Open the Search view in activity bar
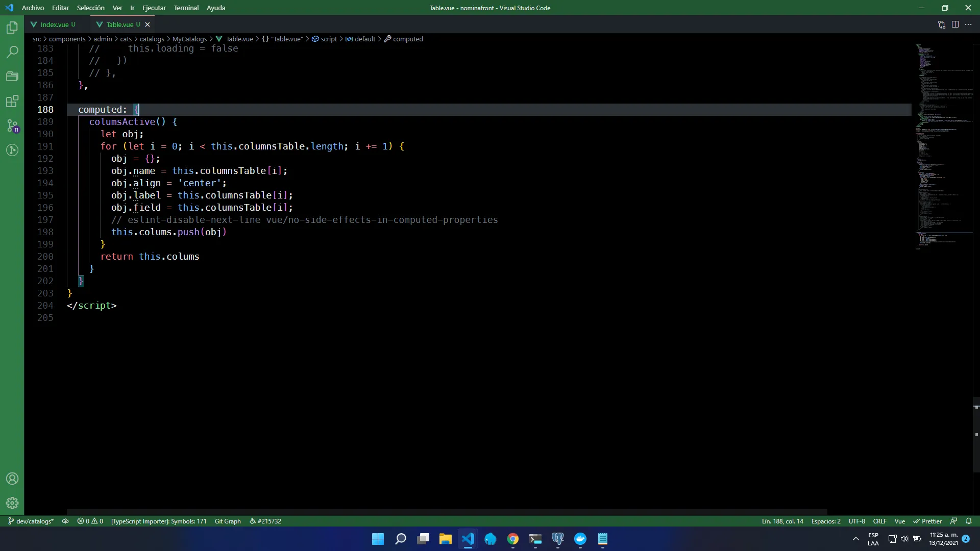The image size is (980, 551). click(x=12, y=52)
